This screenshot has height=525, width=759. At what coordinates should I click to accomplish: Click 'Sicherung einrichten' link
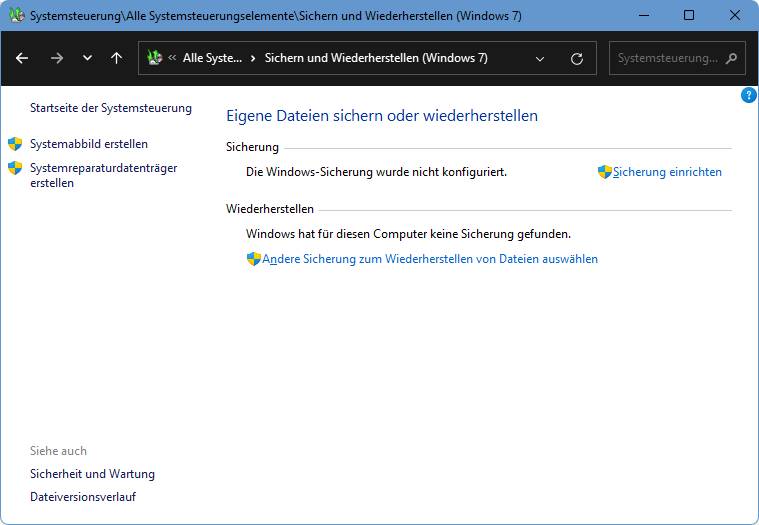pyautogui.click(x=667, y=172)
